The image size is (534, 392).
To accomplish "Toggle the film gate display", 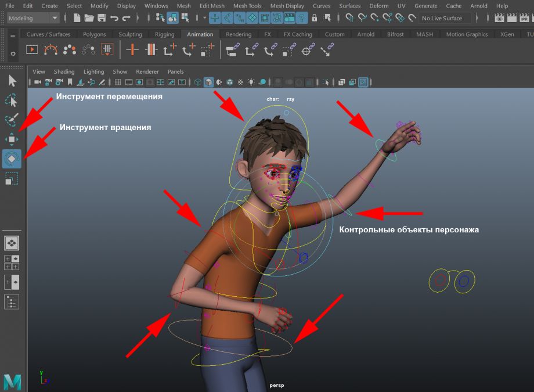I will [129, 82].
